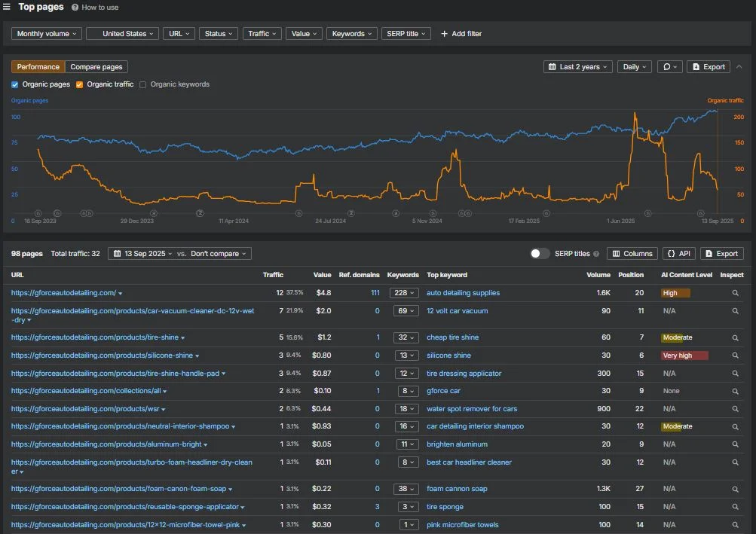Click Add filter button
The image size is (756, 534).
point(461,34)
